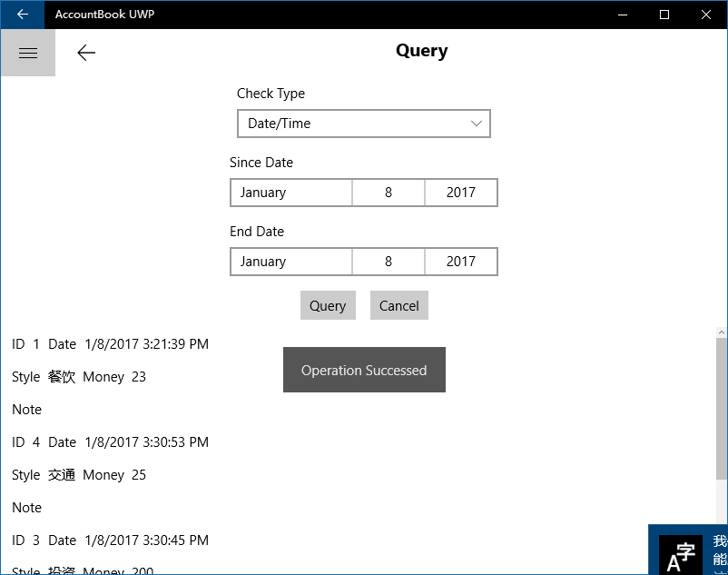Screen dimensions: 728x575
Task: Open the Check Type dropdown
Action: [363, 124]
